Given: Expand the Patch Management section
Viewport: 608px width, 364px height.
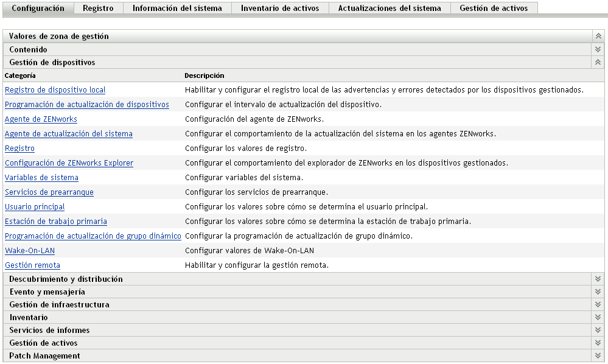Looking at the screenshot, I should [x=598, y=355].
